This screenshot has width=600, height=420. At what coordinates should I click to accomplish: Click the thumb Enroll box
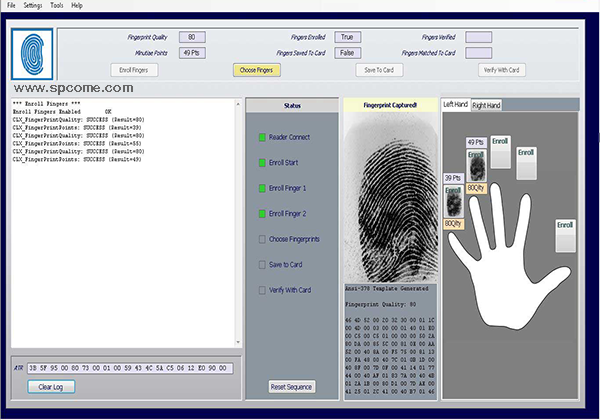(x=567, y=235)
